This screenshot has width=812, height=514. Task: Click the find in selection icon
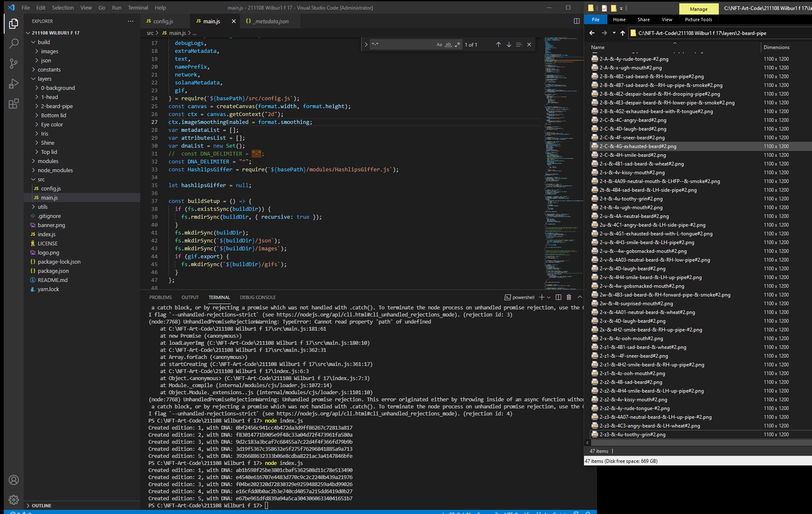pyautogui.click(x=519, y=44)
